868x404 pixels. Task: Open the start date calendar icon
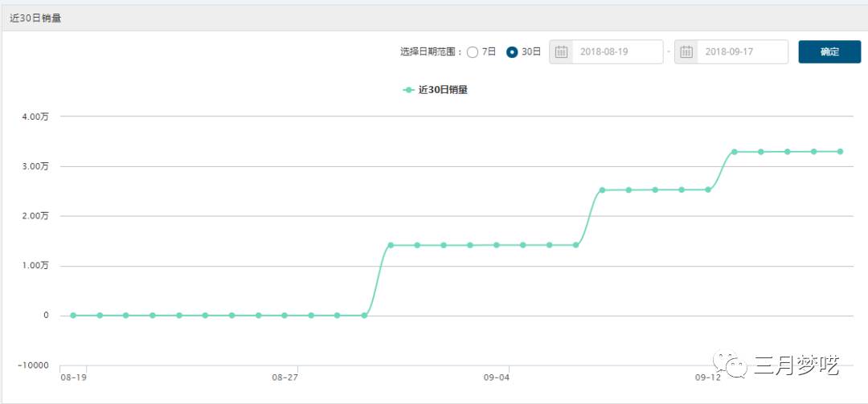click(561, 52)
